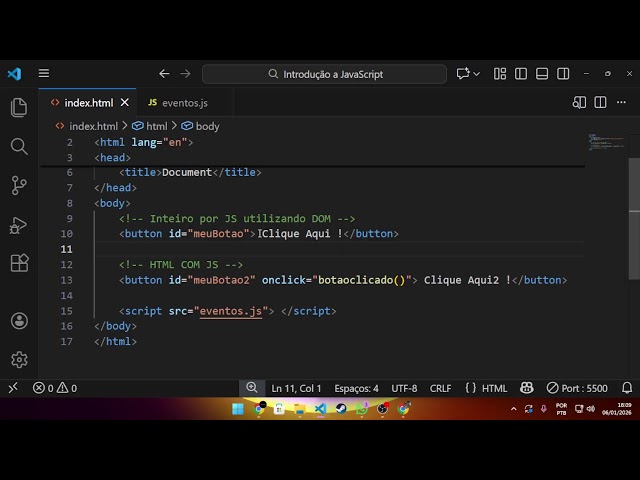Viewport: 640px width, 480px height.
Task: Click the closing </html> tag on line 17
Action: (x=116, y=341)
